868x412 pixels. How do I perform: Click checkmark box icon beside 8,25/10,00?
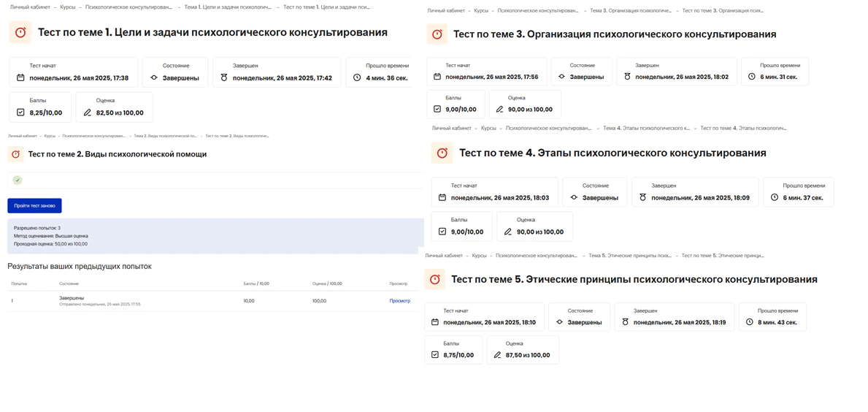tap(20, 112)
